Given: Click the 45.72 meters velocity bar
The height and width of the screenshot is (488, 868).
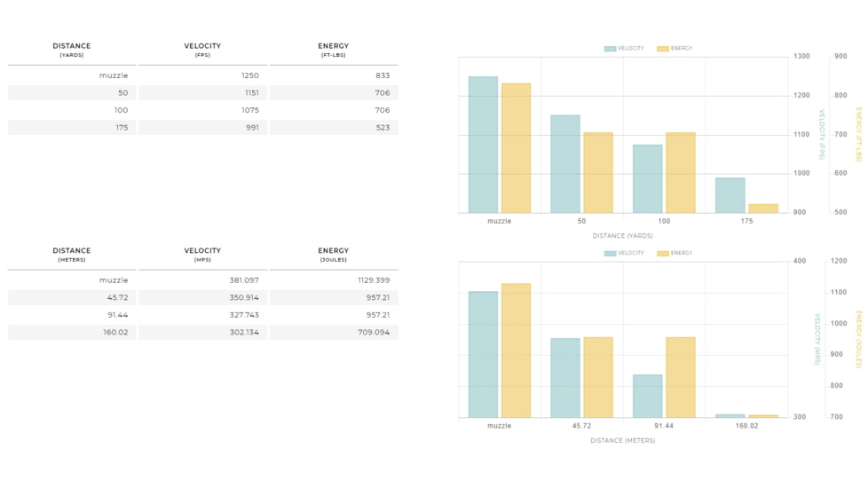Looking at the screenshot, I should click(x=565, y=378).
